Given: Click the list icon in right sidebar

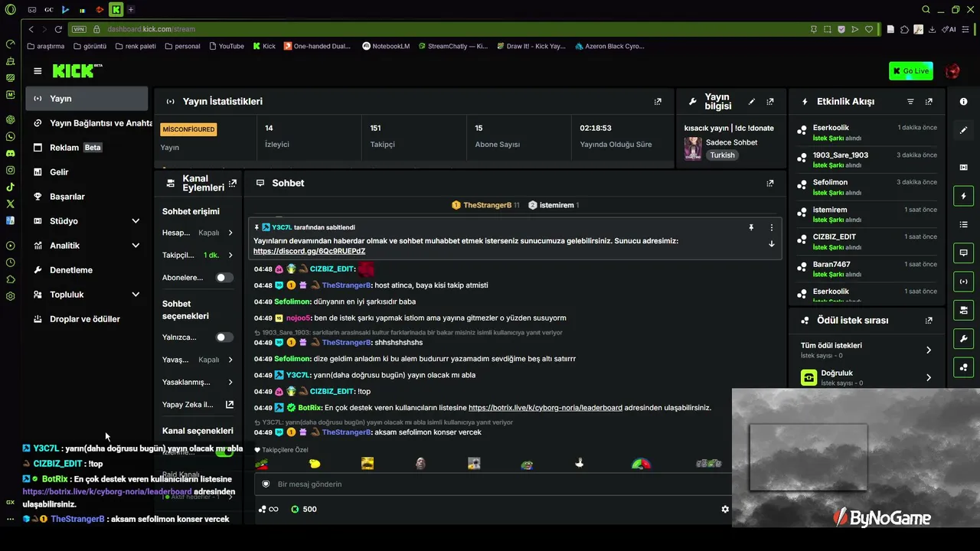Looking at the screenshot, I should 963,224.
